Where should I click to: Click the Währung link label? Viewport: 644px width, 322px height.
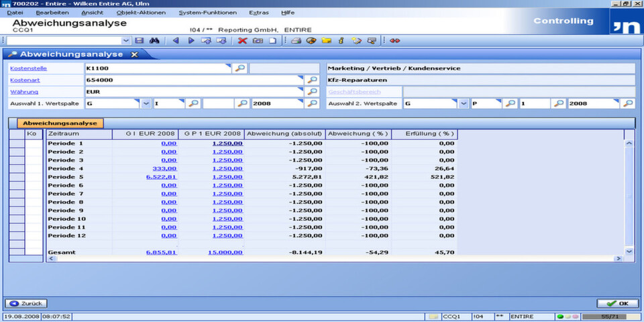[24, 92]
